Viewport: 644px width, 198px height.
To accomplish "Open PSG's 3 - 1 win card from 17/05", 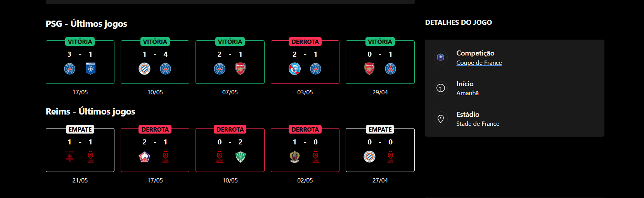I will pos(80,62).
